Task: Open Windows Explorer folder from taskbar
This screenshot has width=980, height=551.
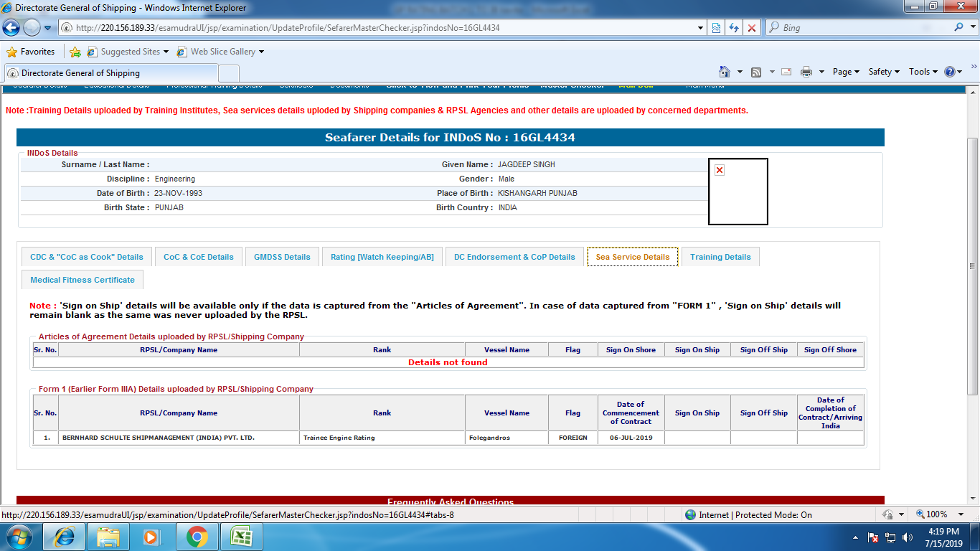Action: (x=108, y=537)
